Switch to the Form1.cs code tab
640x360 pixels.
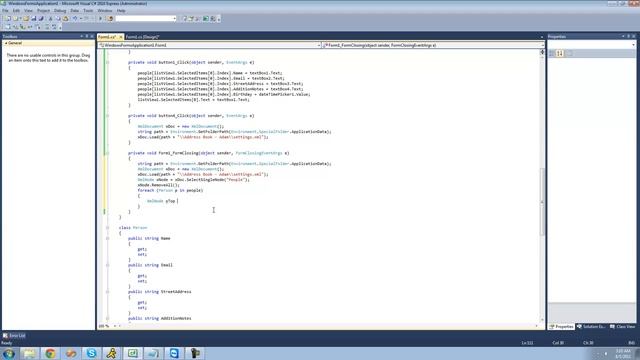coord(107,37)
